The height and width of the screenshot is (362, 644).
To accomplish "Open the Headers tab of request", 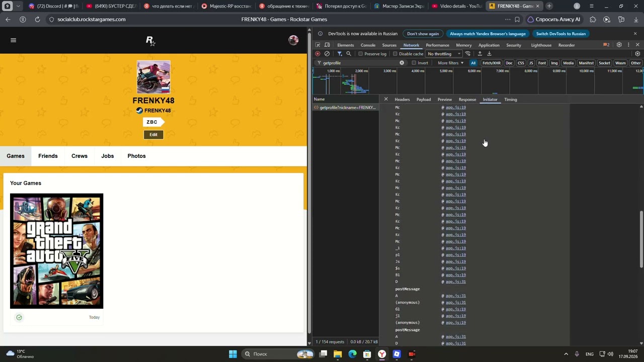I will (402, 100).
